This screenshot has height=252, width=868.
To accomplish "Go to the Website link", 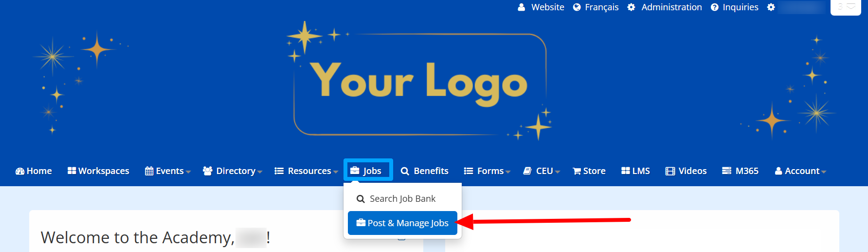I will 541,7.
